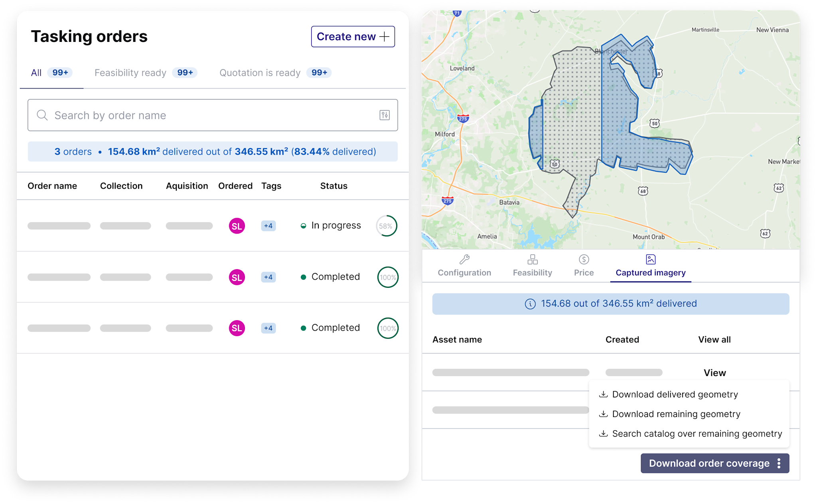817x504 pixels.
Task: Expand the +4 tags on the In progress order
Action: coord(268,225)
